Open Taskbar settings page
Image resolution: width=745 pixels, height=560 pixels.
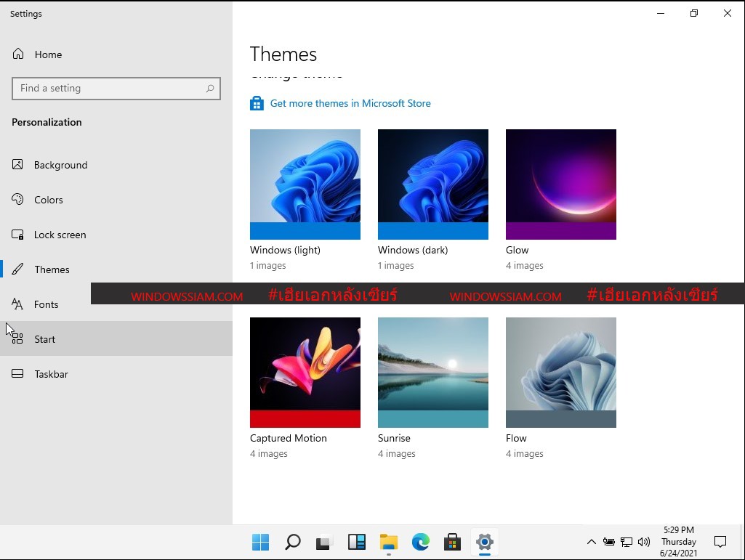tap(116, 374)
